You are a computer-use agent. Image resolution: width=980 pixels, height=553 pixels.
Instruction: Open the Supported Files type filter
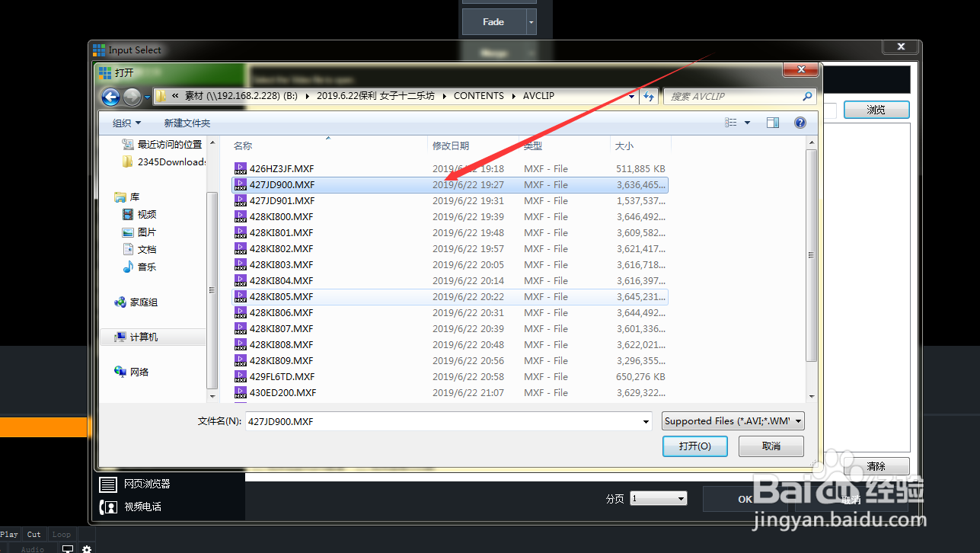point(733,420)
